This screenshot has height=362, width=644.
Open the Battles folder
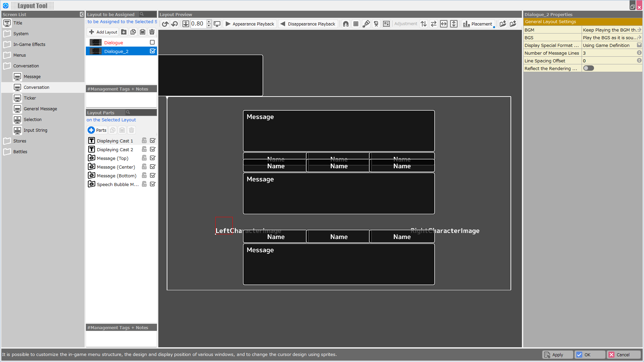click(20, 152)
